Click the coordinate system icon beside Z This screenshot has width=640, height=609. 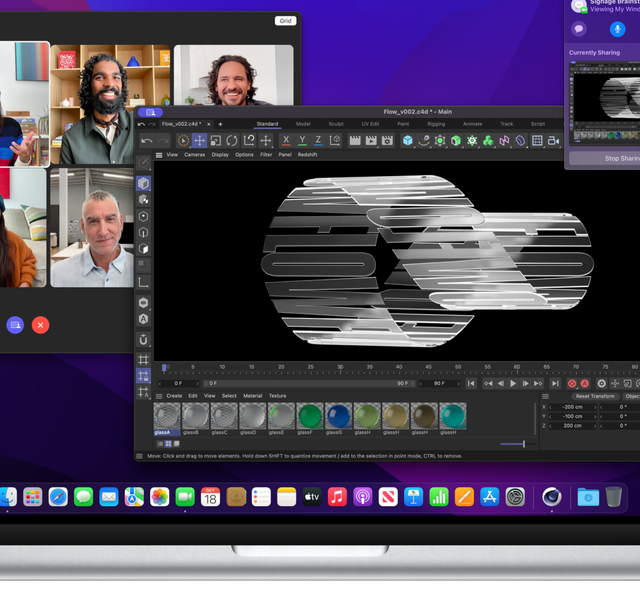point(335,140)
